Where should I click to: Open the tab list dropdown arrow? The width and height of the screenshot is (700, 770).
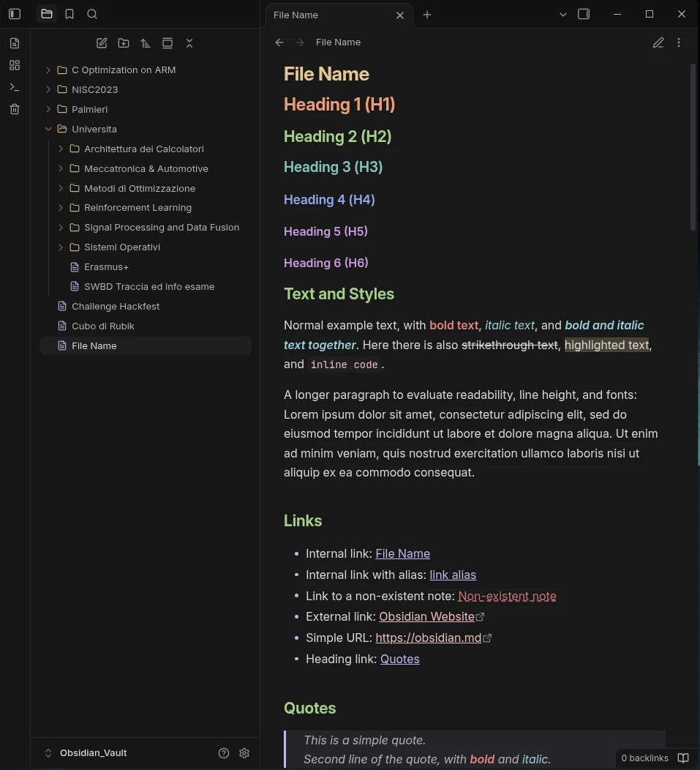coord(563,15)
